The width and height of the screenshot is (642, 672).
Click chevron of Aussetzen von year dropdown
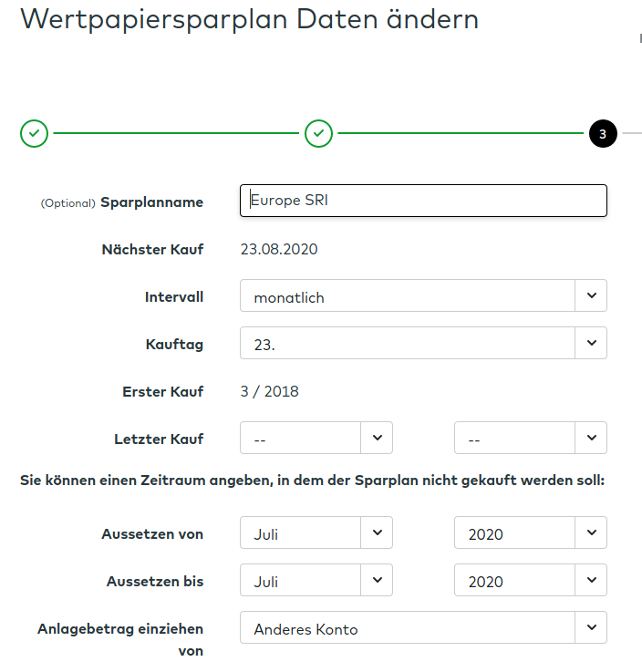tap(591, 533)
